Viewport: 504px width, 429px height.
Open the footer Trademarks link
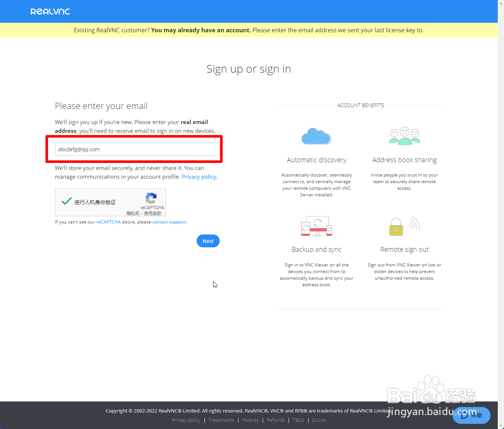point(221,420)
